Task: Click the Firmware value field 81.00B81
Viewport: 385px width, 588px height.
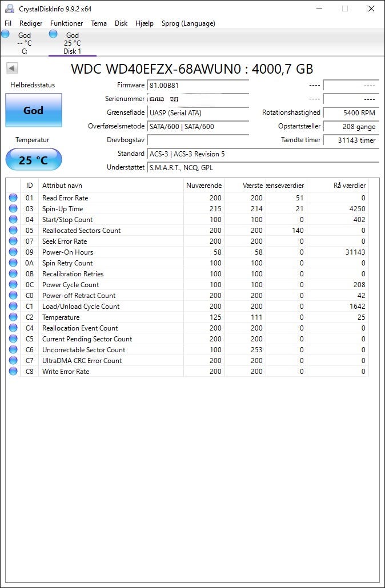Action: click(198, 86)
